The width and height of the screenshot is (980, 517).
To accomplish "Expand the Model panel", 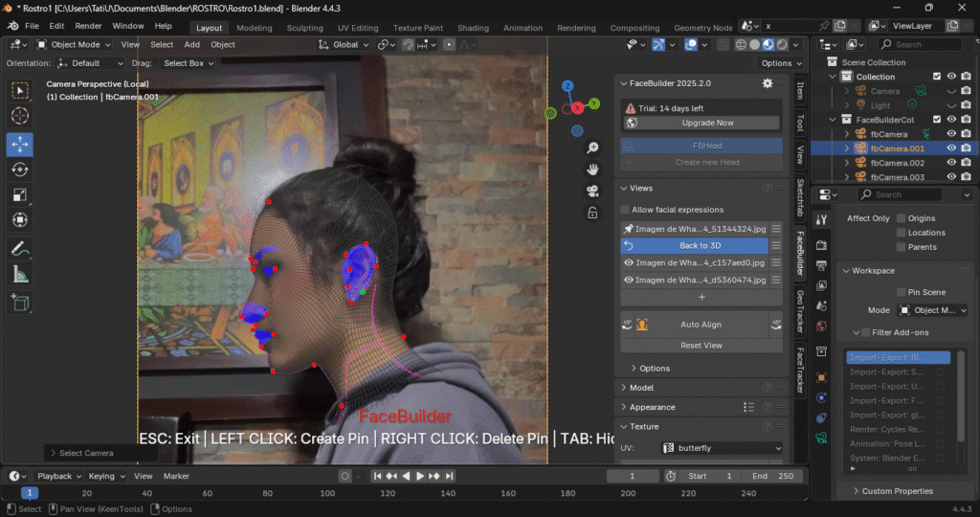I will point(641,388).
